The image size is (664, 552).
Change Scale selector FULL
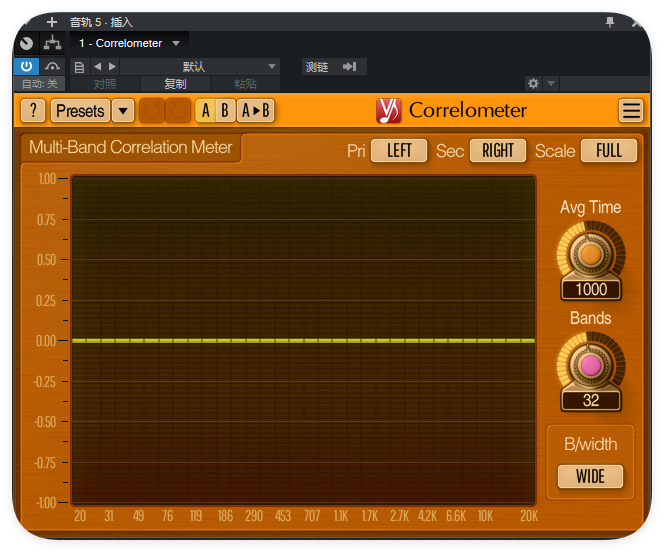click(609, 151)
